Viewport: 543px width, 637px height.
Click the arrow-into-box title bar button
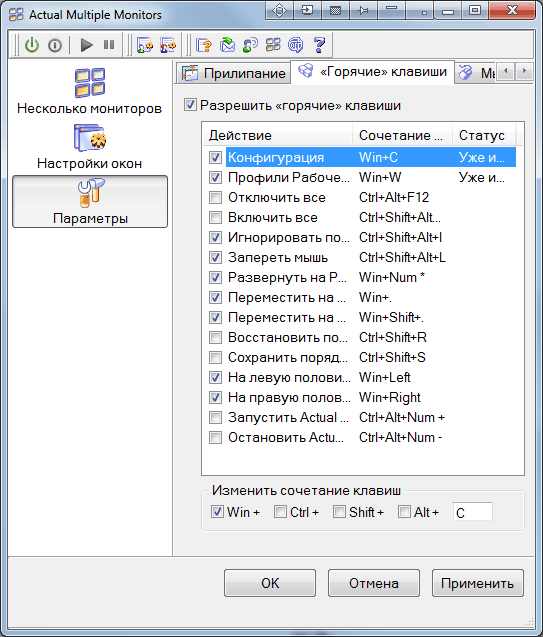click(x=307, y=10)
